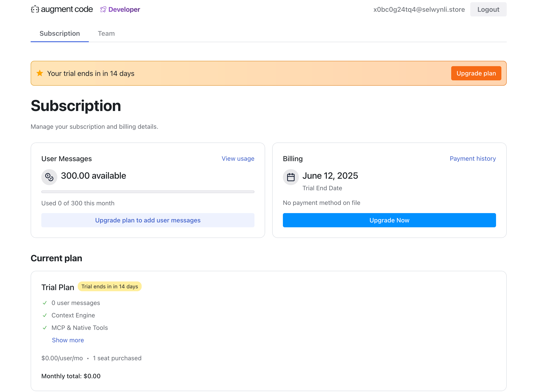Click the blue Upgrade Now button
This screenshot has width=548, height=392.
[x=389, y=220]
